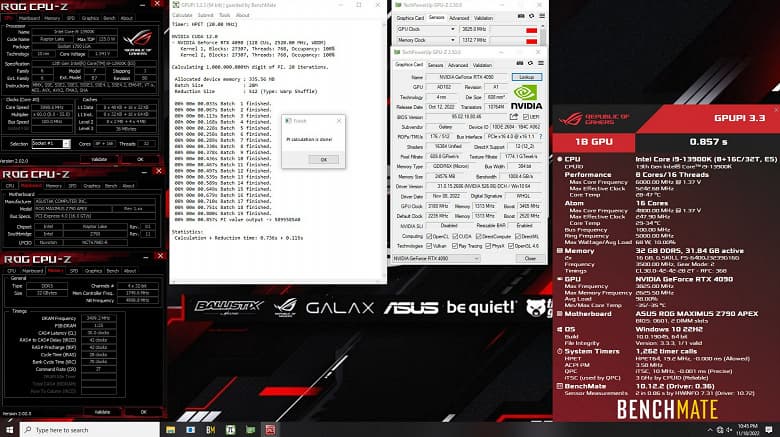Click the BenchMate BM taskbar icon
Screen dimensions: 780x437
[x=210, y=430]
